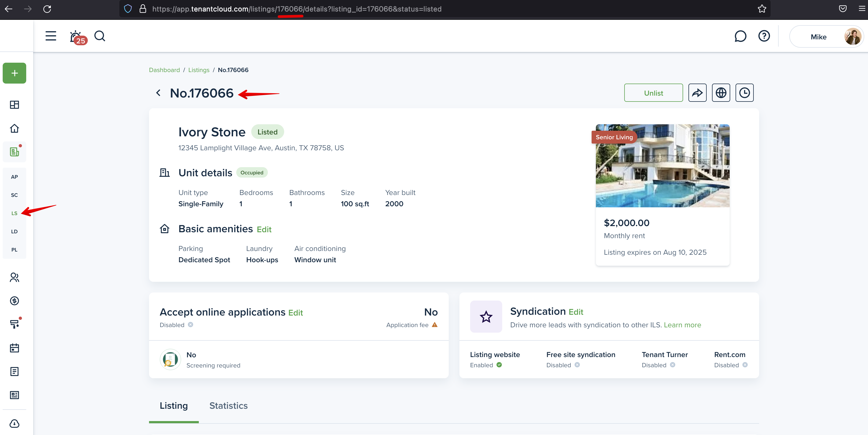868x435 pixels.
Task: Open Syndication Learn more link
Action: [x=682, y=325]
